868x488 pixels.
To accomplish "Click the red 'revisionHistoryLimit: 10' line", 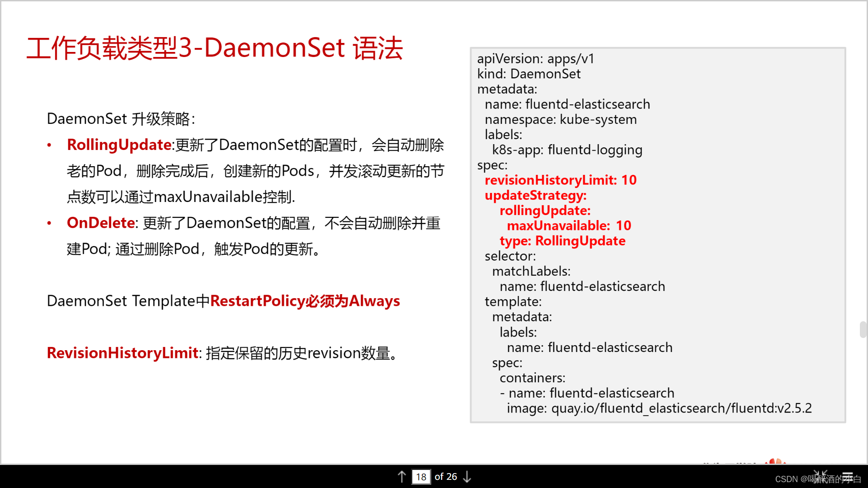I will click(561, 180).
